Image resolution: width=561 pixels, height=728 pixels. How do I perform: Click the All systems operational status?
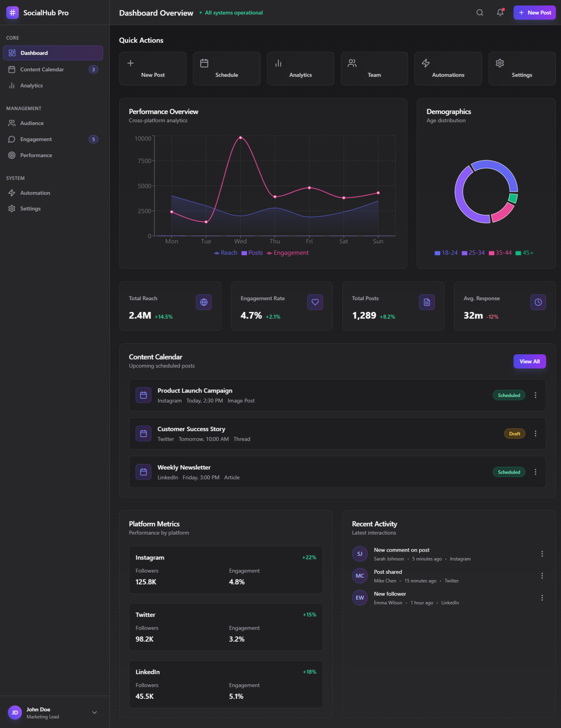coord(231,13)
